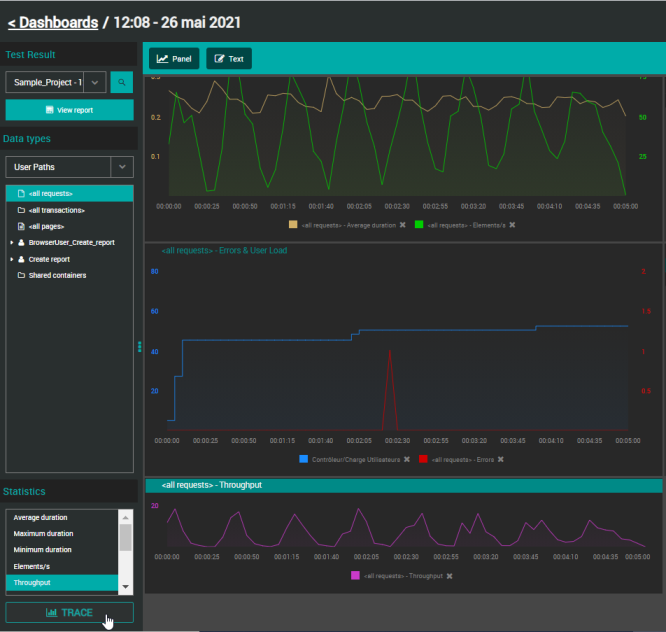Add a Text element to dashboard
This screenshot has width=666, height=632.
click(x=229, y=59)
